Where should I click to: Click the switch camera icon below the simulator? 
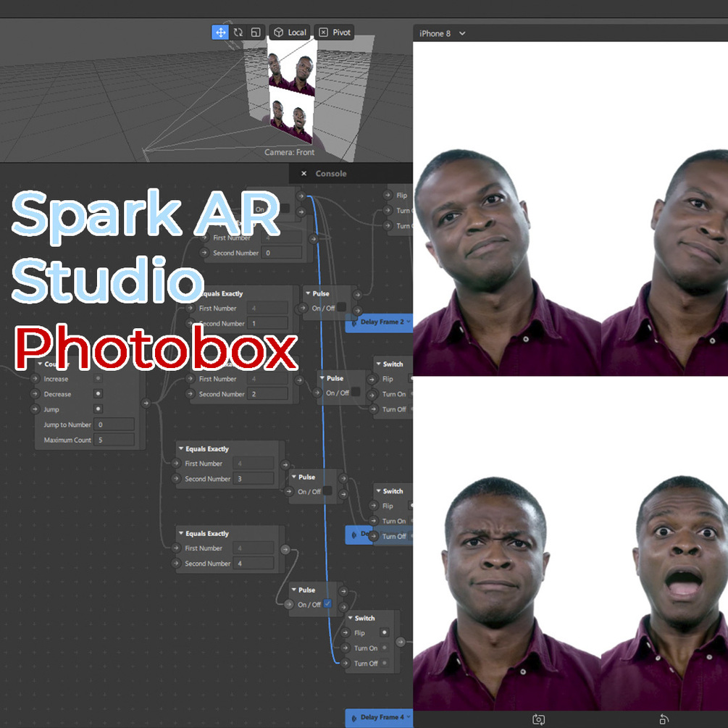pos(538,719)
